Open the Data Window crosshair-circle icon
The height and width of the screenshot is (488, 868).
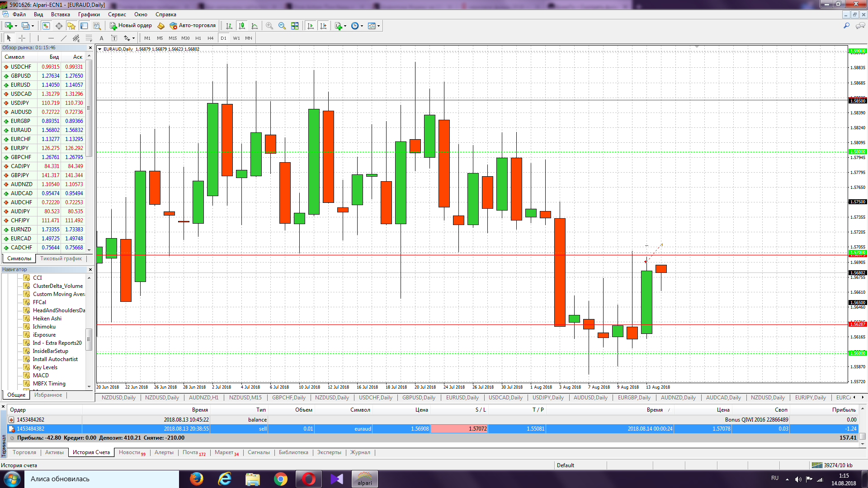59,26
